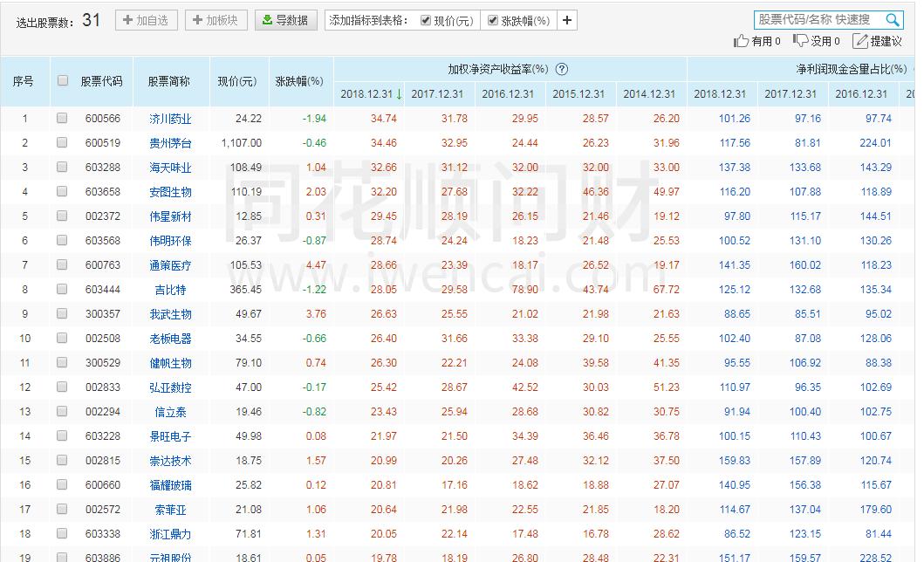The height and width of the screenshot is (562, 924).
Task: Toggle the select-all checkbox in the header
Action: click(x=63, y=79)
